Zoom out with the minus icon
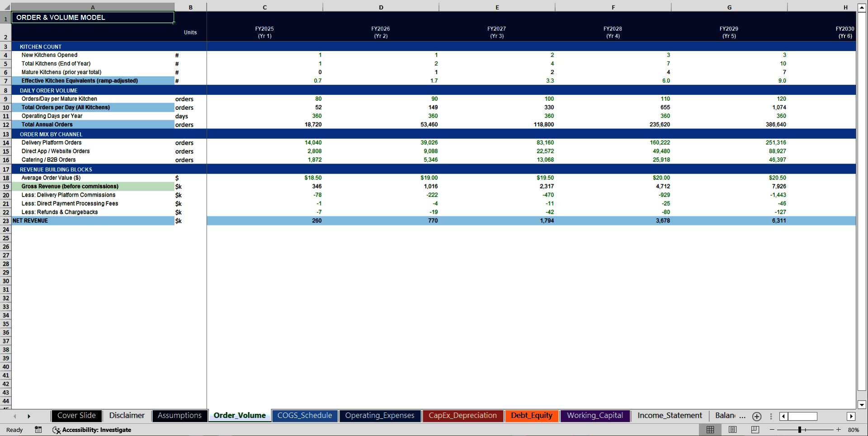This screenshot has width=868, height=436. (x=771, y=430)
